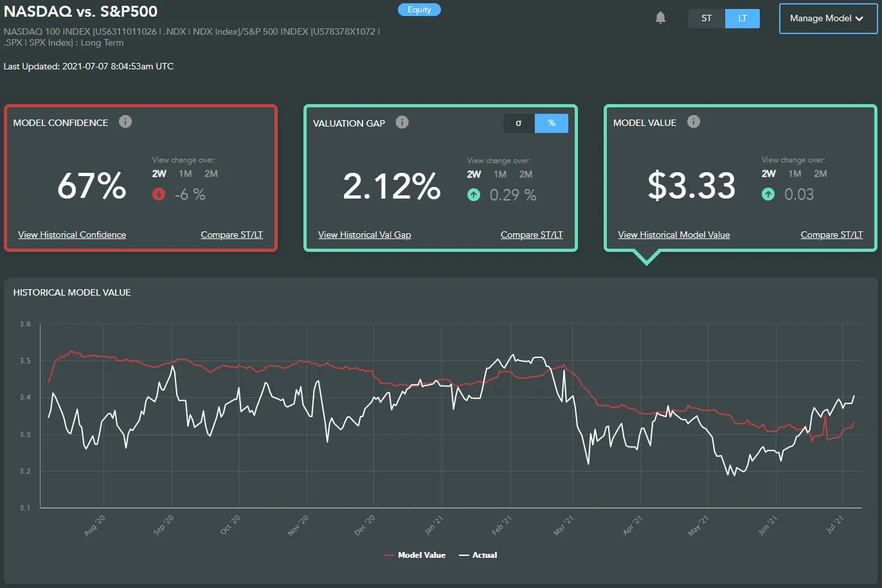Click the Last Updated timestamp text
Screen dimensions: 882x588
click(89, 66)
